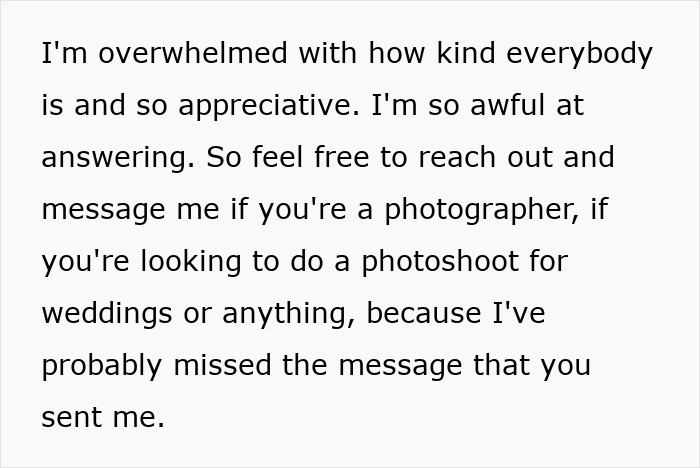Click the contraction "I've" in the text

519,314
